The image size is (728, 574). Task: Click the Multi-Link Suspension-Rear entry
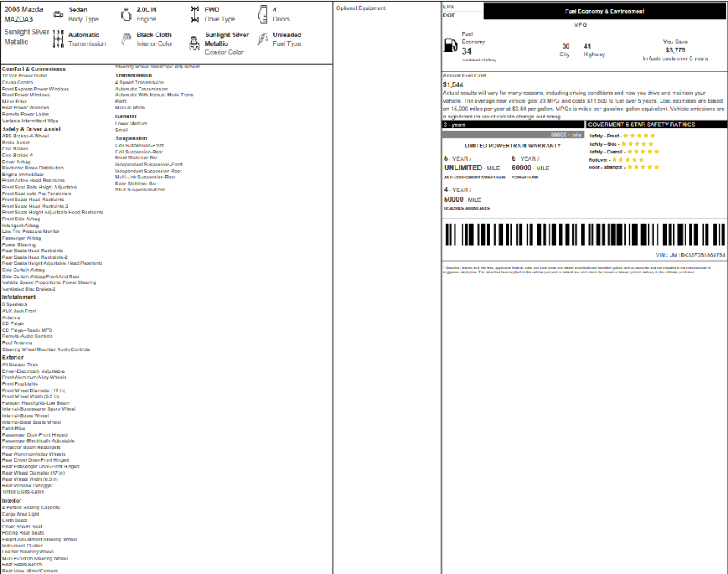click(x=145, y=178)
